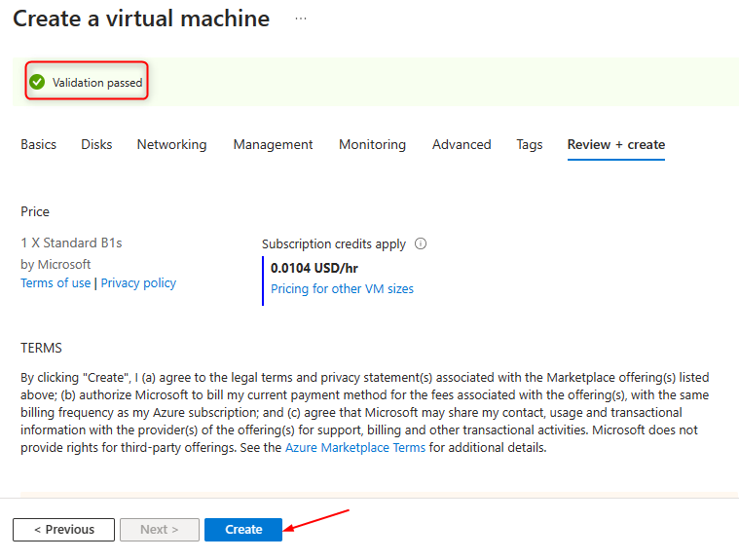Go to the Networking tab
Image resolution: width=739 pixels, height=560 pixels.
point(171,144)
